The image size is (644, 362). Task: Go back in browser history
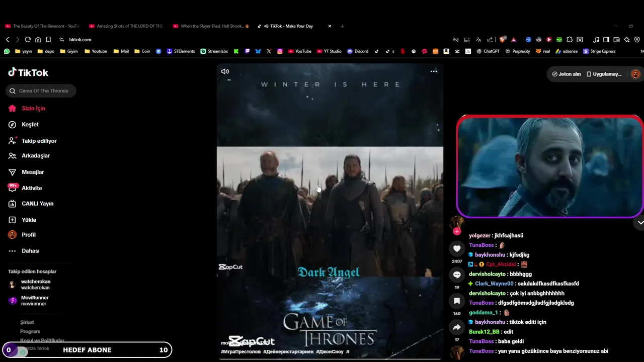click(8, 40)
